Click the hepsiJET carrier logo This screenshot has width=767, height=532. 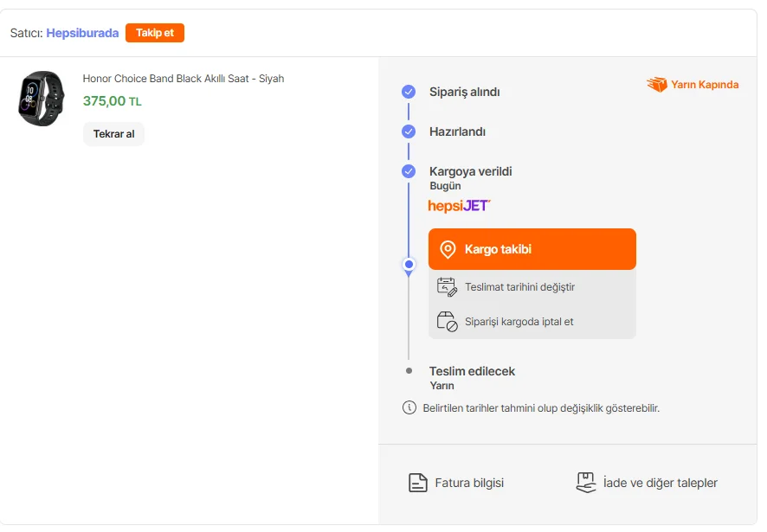(460, 206)
